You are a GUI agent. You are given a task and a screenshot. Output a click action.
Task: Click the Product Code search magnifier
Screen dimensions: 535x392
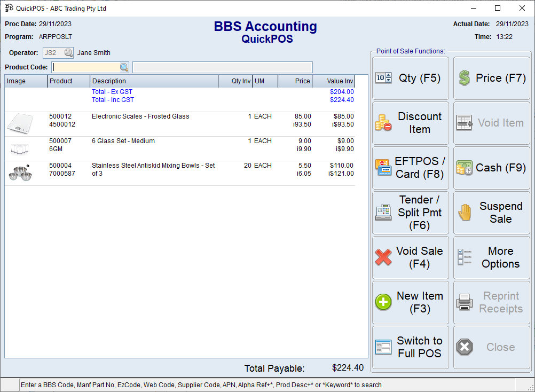point(124,67)
